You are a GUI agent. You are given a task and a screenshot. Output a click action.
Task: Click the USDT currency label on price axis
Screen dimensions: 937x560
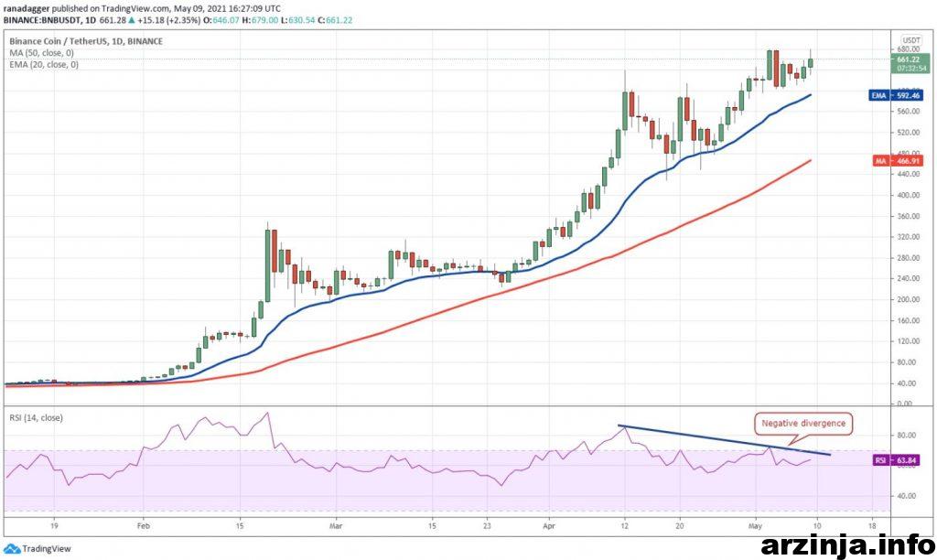tap(910, 41)
